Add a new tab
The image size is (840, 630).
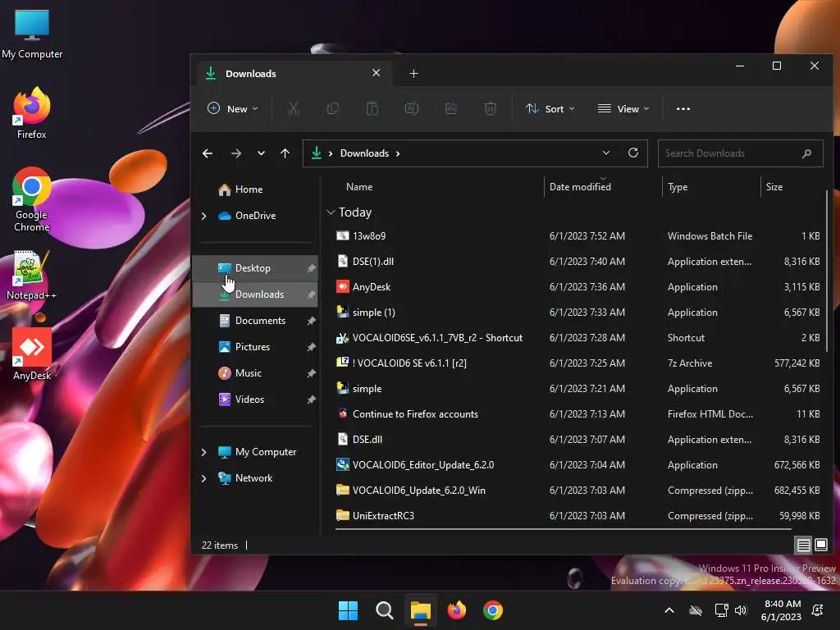(x=413, y=73)
